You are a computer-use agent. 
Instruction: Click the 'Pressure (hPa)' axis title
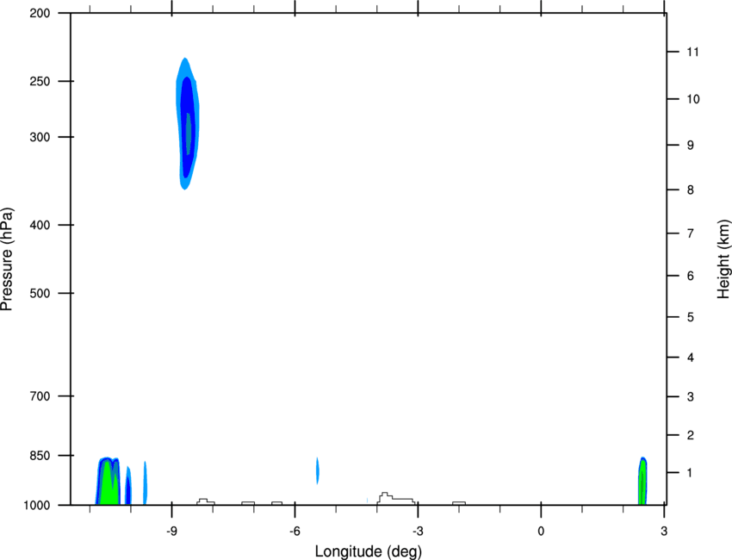pos(7,259)
